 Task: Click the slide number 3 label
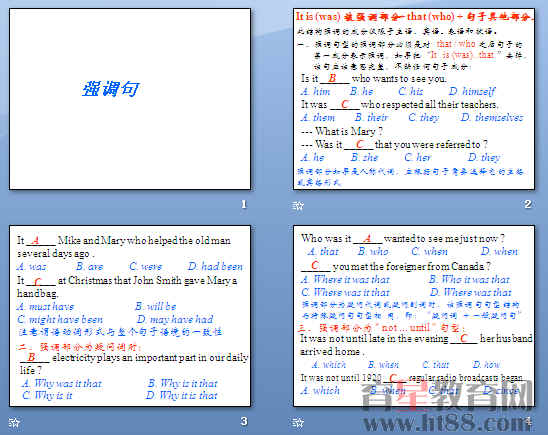tap(244, 421)
